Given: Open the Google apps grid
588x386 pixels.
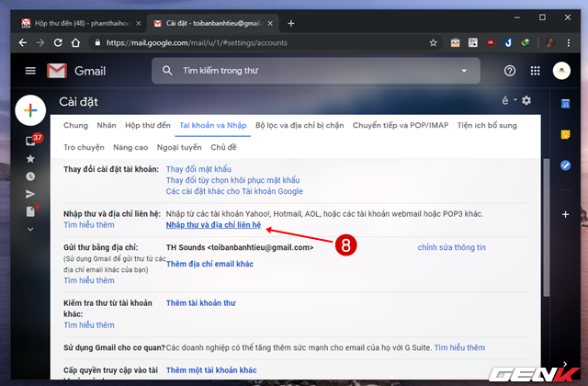Looking at the screenshot, I should (536, 71).
